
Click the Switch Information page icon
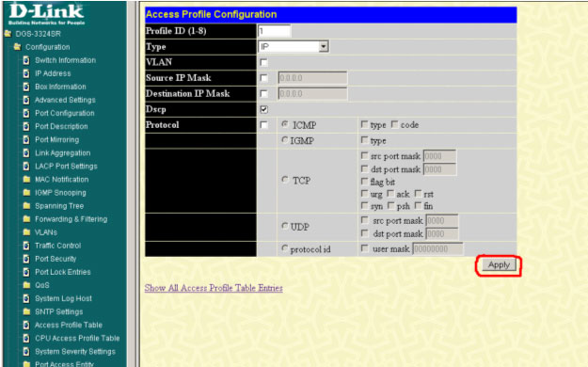point(26,60)
